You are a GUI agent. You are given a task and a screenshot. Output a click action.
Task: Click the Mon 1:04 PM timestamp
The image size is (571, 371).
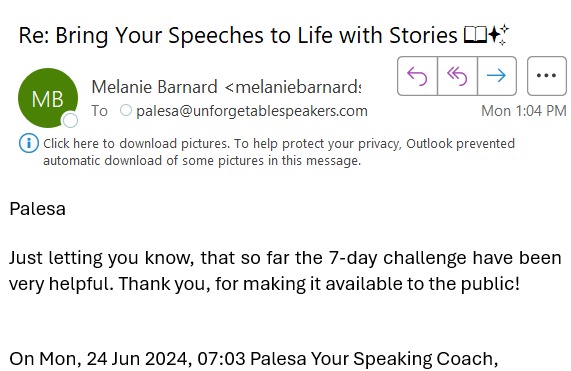coord(524,111)
